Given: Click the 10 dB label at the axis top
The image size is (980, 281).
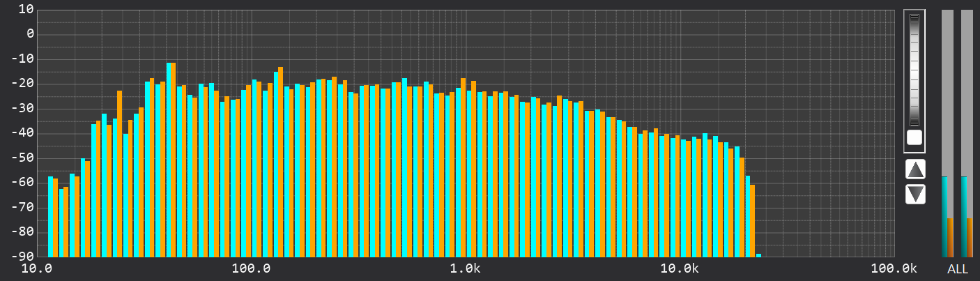Looking at the screenshot, I should click(x=26, y=9).
